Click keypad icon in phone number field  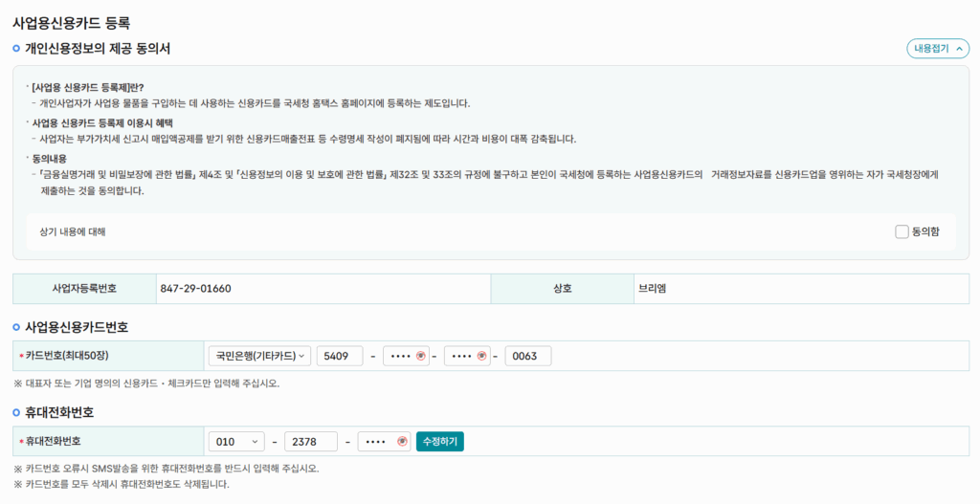click(402, 442)
